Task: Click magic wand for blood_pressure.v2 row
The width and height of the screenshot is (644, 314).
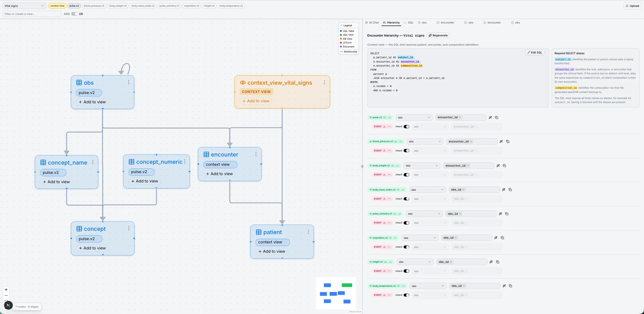Action: pos(501,142)
